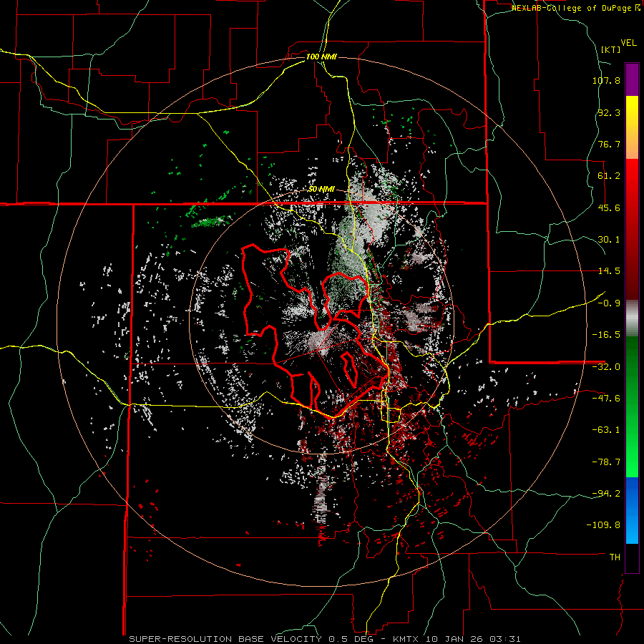Click the -47.6 velocity scale value

[606, 399]
